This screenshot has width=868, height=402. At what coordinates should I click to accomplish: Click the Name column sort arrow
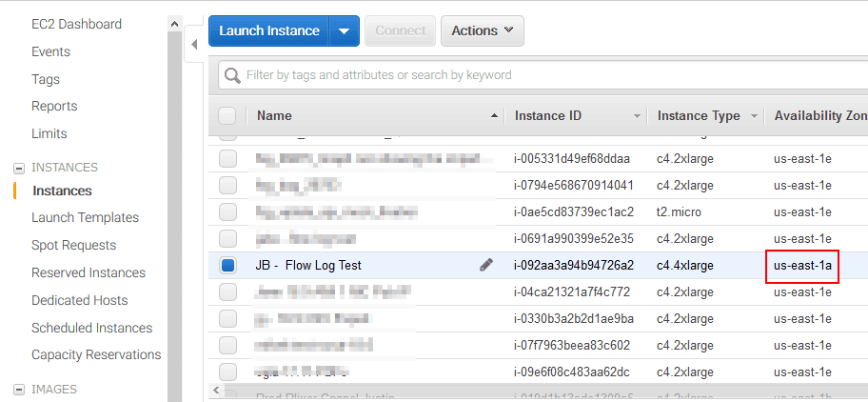coord(494,116)
